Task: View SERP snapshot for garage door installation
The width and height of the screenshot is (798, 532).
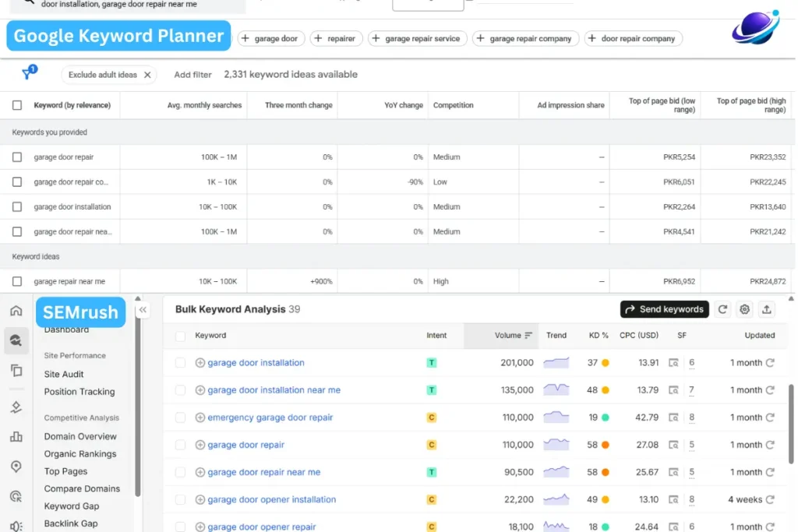Action: (673, 363)
